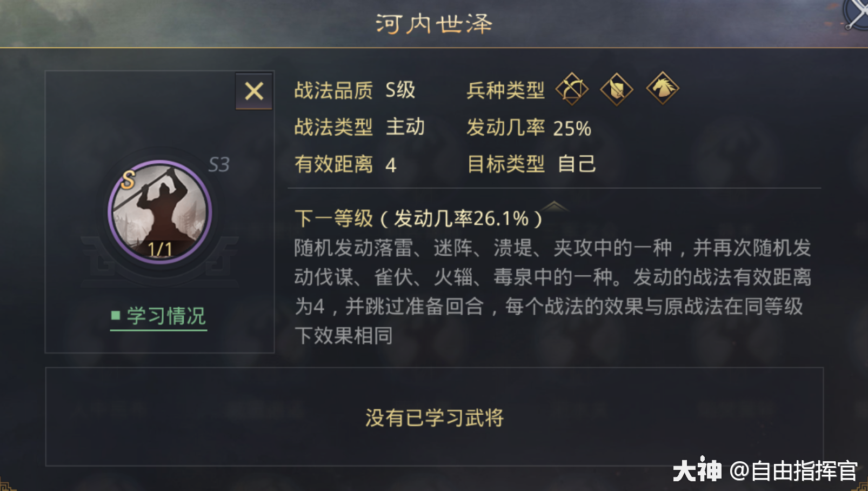This screenshot has width=868, height=491.
Task: Expand the 下一等级 details header
Action: (416, 218)
